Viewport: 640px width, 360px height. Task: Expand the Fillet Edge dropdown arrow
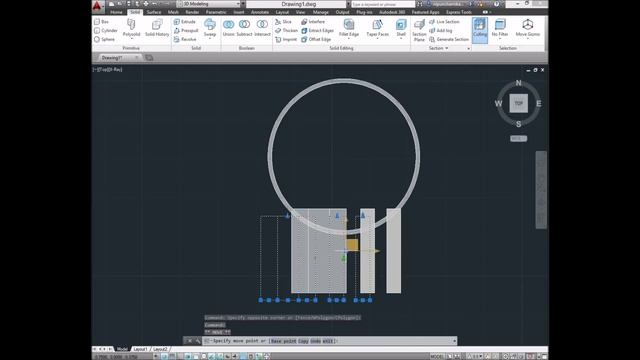(x=349, y=39)
